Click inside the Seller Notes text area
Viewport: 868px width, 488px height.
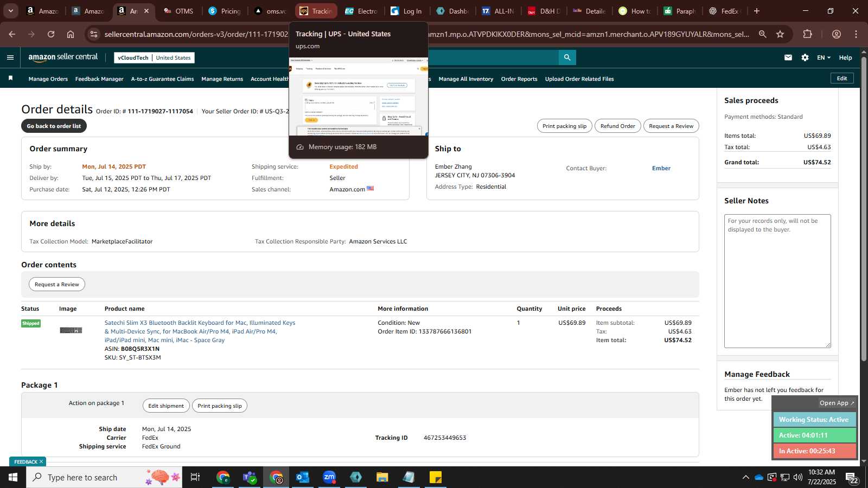pyautogui.click(x=777, y=281)
